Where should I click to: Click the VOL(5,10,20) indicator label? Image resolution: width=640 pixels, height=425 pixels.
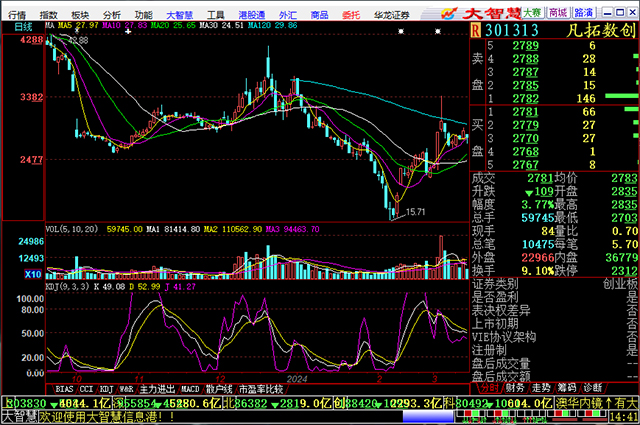pyautogui.click(x=72, y=229)
